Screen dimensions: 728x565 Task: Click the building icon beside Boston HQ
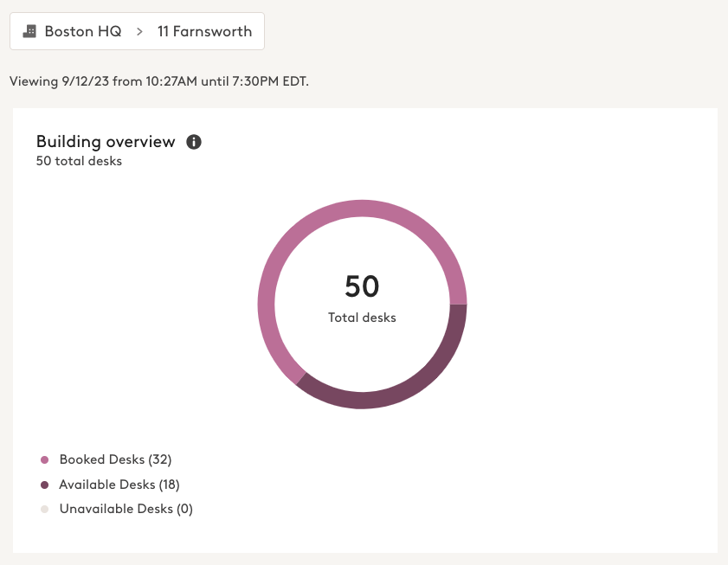pos(29,31)
